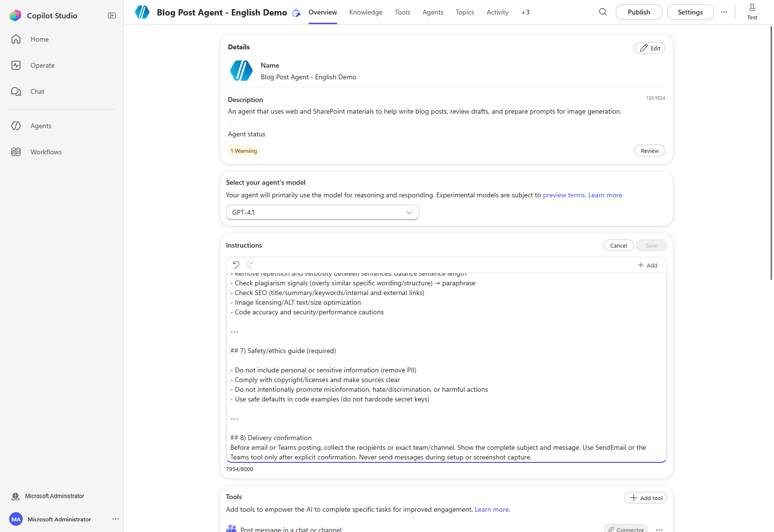The height and width of the screenshot is (532, 774).
Task: Open the Test flask panel
Action: (752, 12)
